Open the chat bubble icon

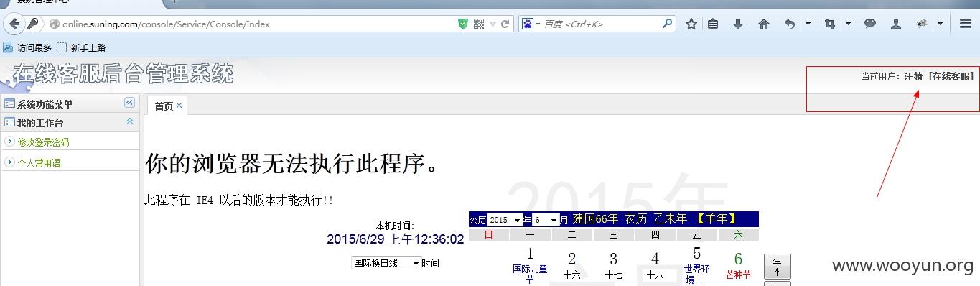pos(869,24)
